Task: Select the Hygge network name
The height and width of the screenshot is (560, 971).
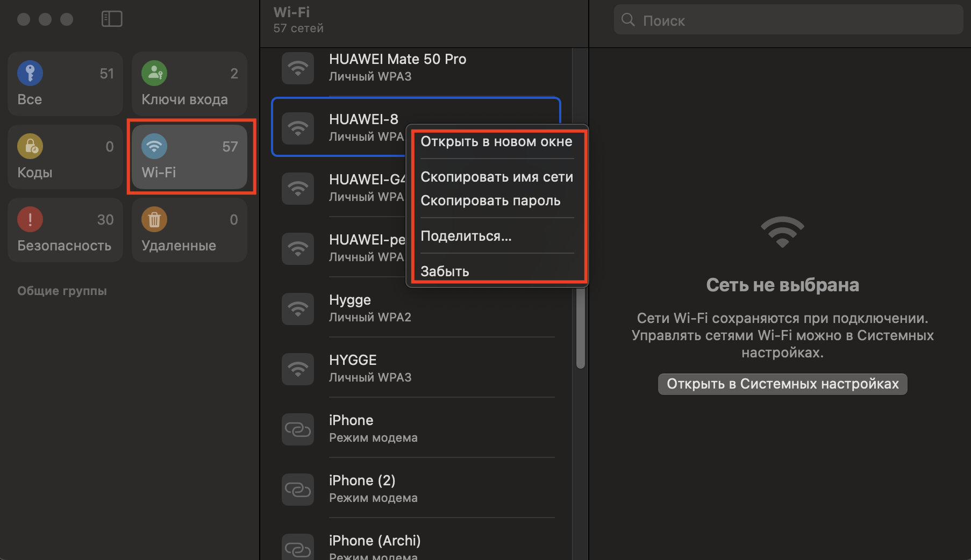Action: [x=350, y=300]
